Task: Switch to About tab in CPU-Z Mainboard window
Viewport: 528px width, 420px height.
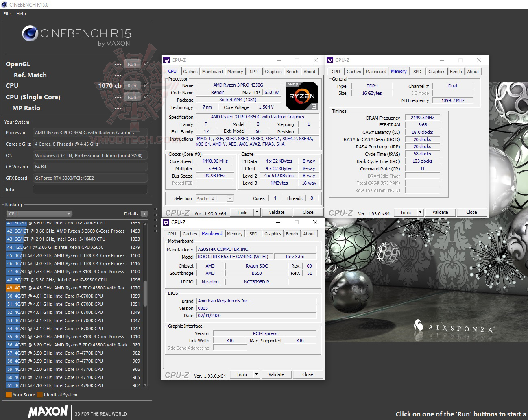Action: click(309, 234)
